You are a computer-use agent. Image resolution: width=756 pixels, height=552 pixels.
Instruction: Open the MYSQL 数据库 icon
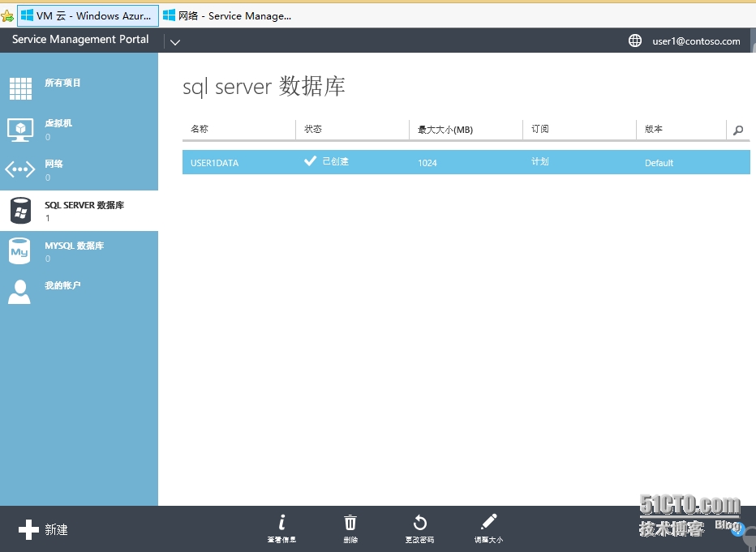point(19,251)
